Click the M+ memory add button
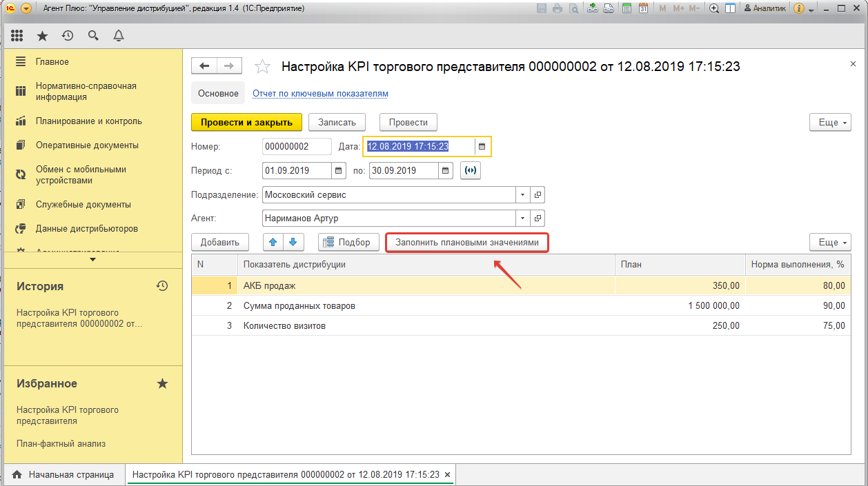The image size is (868, 486). click(x=678, y=8)
